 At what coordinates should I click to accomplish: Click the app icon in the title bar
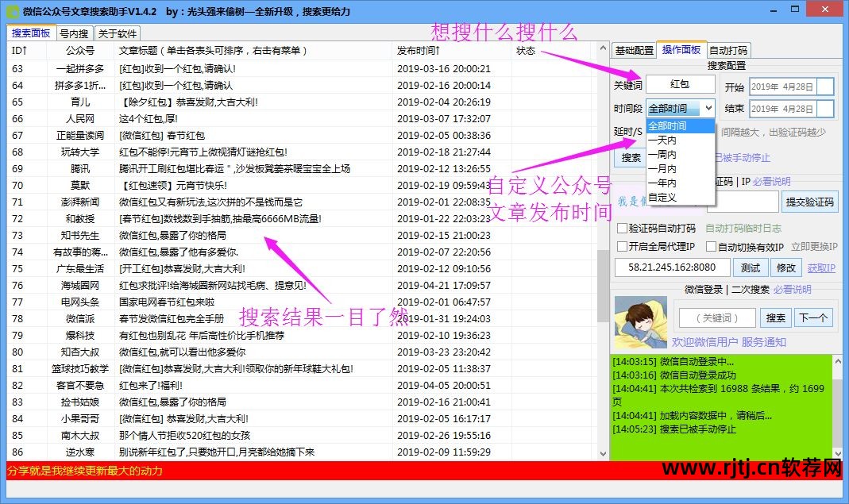tap(12, 11)
